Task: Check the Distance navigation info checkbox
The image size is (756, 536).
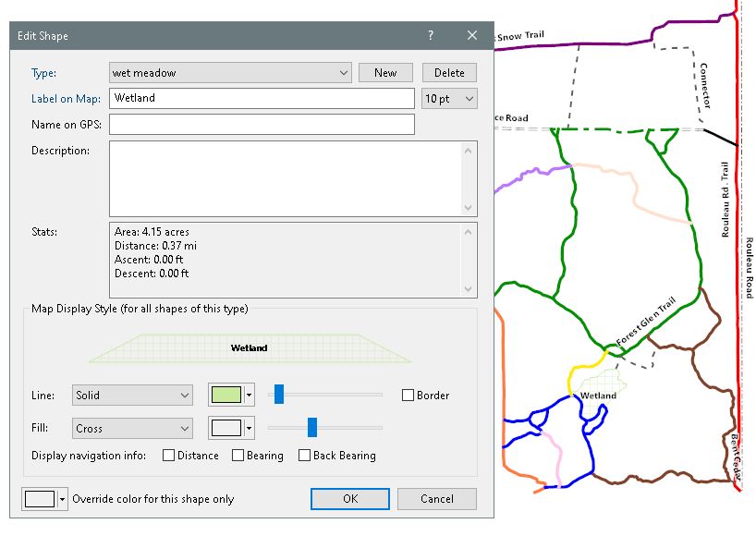Action: [168, 456]
